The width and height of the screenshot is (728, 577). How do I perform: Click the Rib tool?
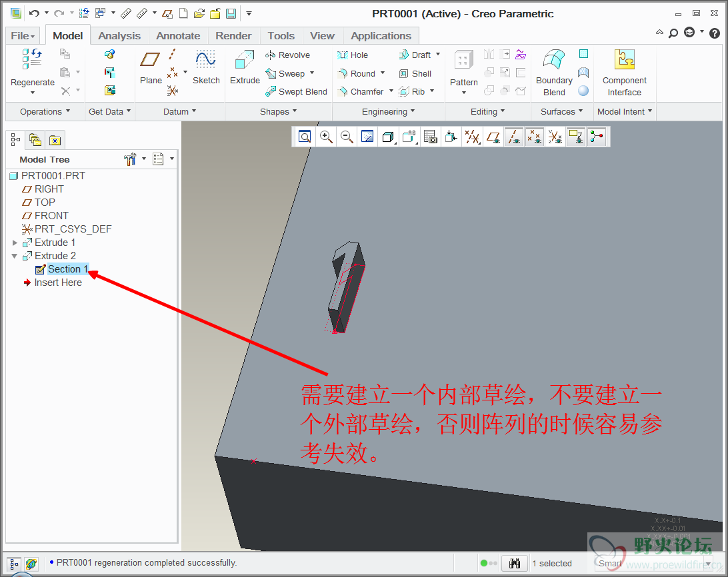click(412, 91)
